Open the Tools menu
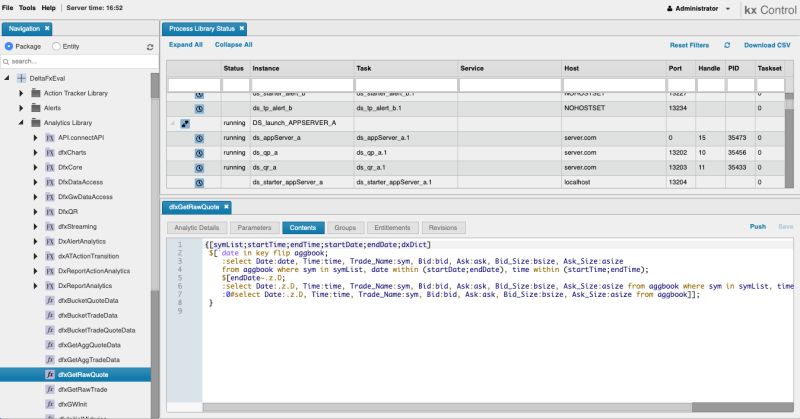Image resolution: width=800 pixels, height=419 pixels. (x=27, y=8)
